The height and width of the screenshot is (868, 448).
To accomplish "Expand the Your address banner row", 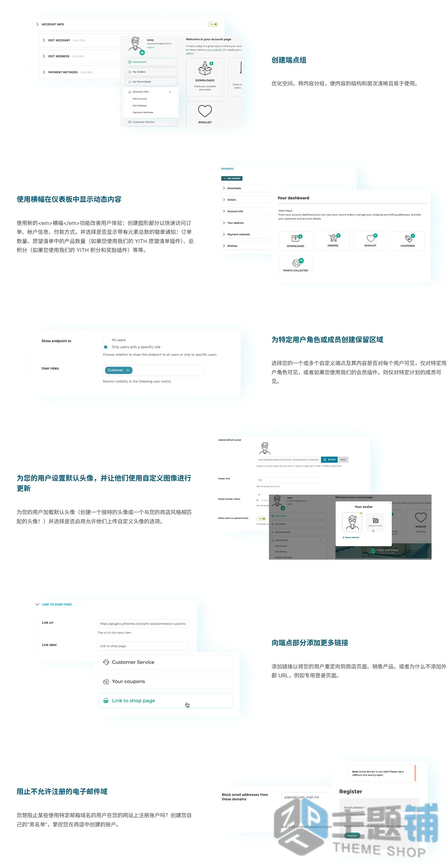I will click(224, 223).
